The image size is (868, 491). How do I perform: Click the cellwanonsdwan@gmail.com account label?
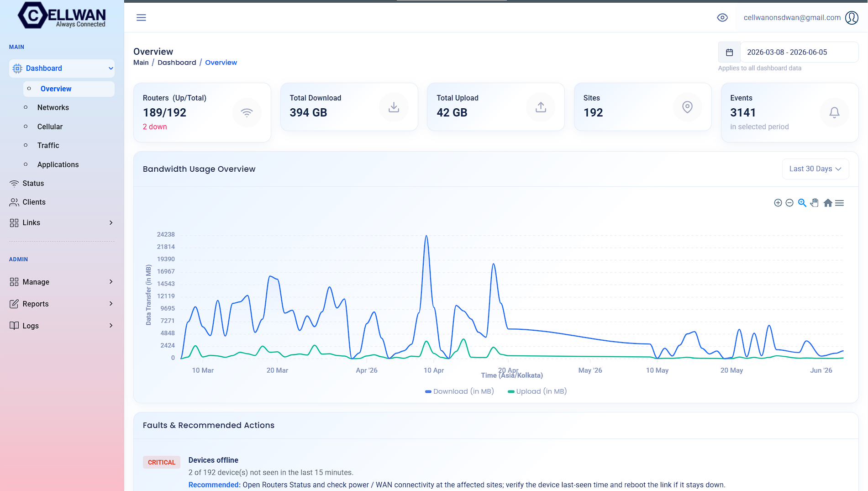click(792, 17)
